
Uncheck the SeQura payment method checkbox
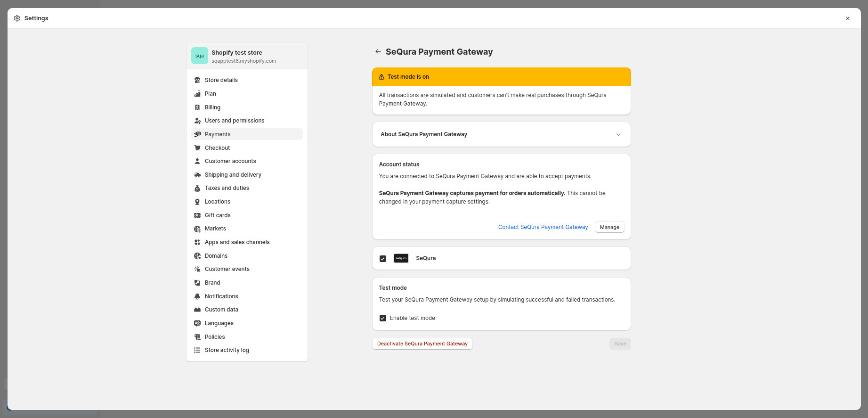383,259
